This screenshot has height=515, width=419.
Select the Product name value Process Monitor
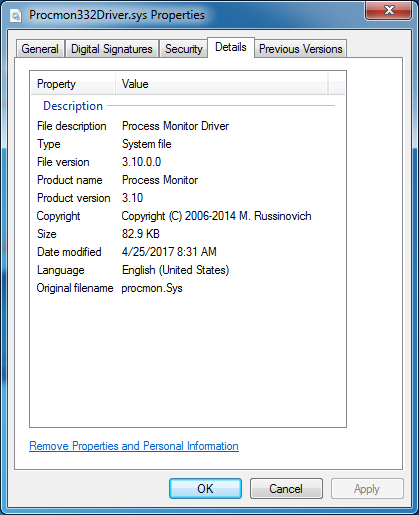160,180
